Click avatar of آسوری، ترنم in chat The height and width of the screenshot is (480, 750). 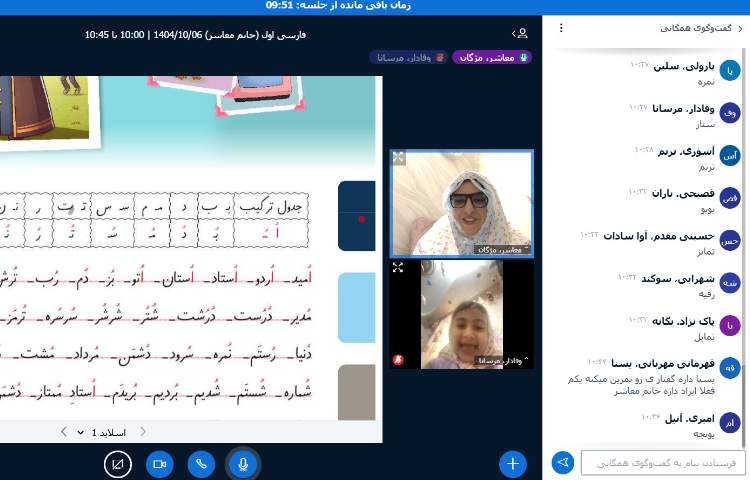tap(730, 156)
